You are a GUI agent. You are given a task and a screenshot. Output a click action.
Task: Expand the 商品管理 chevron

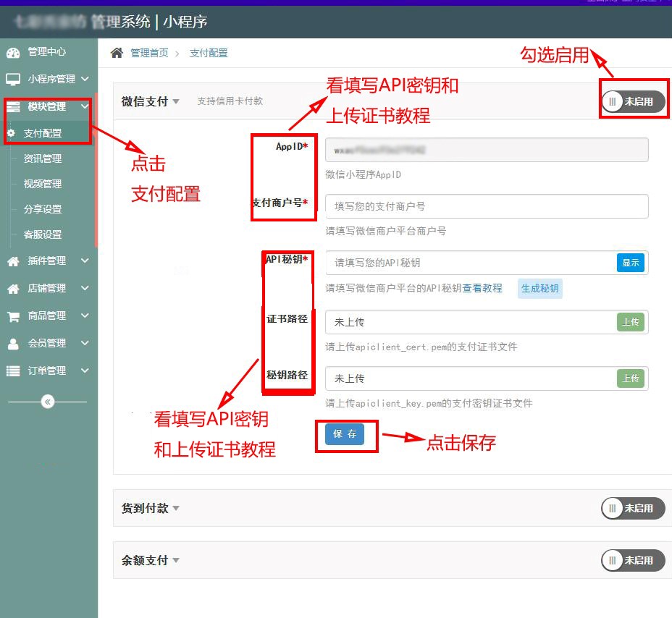coord(85,316)
